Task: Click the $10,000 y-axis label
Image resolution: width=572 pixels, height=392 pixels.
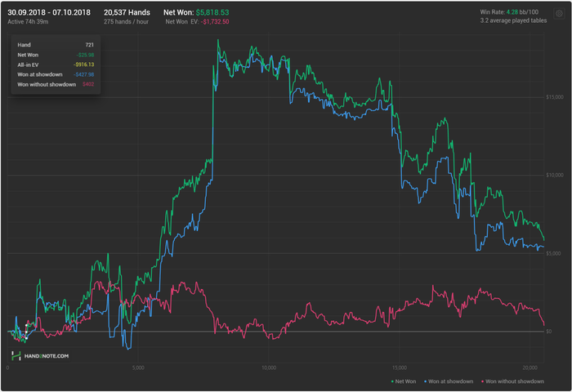Action: point(555,175)
